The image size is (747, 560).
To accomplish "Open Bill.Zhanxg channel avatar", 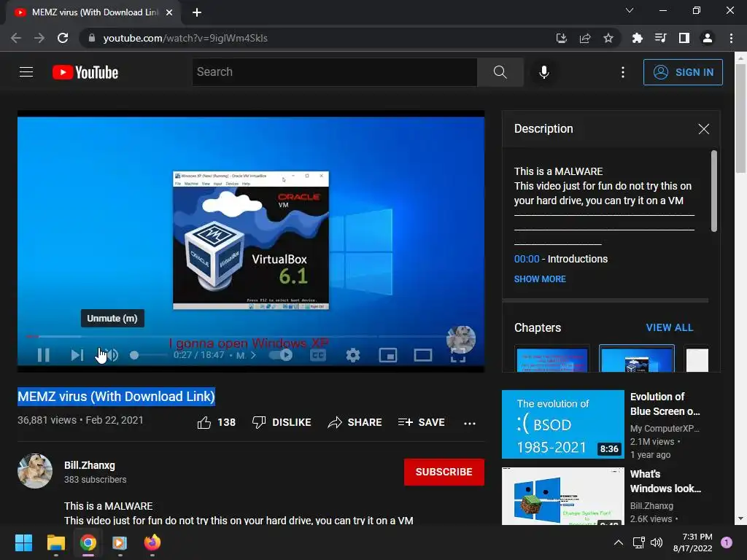I will pos(35,471).
